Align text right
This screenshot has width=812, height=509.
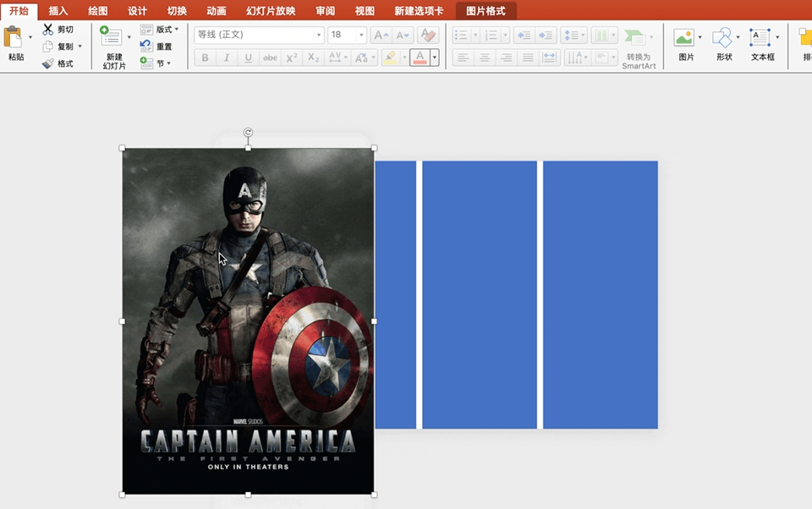click(506, 57)
